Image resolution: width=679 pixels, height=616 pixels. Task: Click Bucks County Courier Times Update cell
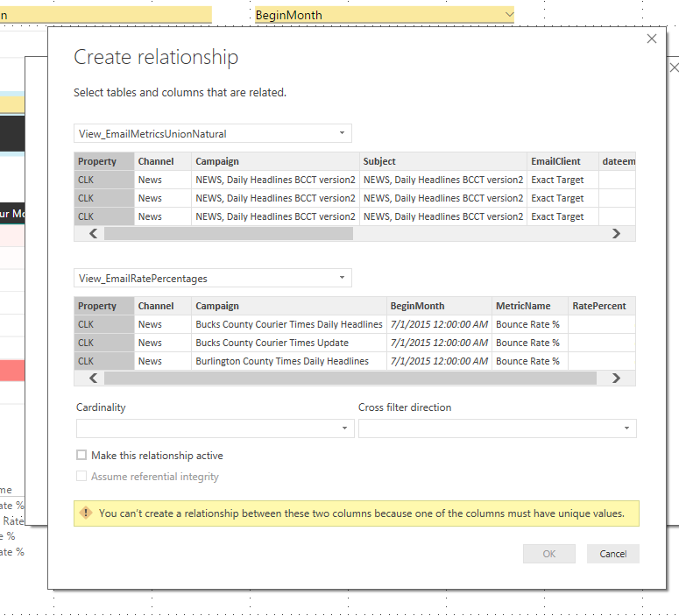[x=289, y=343]
